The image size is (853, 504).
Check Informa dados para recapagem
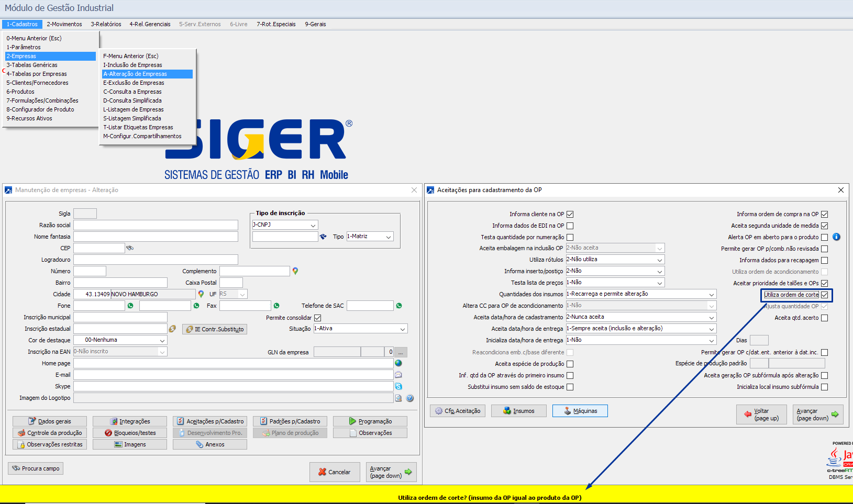click(x=825, y=260)
